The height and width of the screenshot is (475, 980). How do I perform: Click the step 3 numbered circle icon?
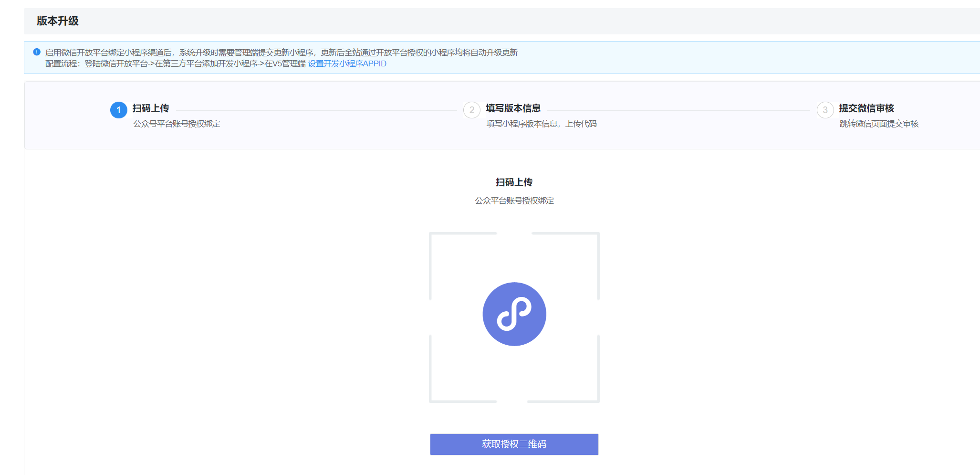[x=825, y=110]
